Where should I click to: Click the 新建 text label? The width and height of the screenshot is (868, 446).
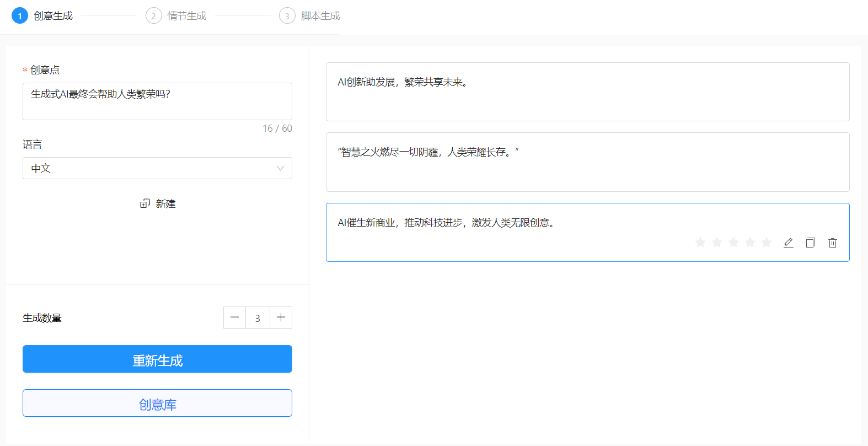(x=165, y=203)
